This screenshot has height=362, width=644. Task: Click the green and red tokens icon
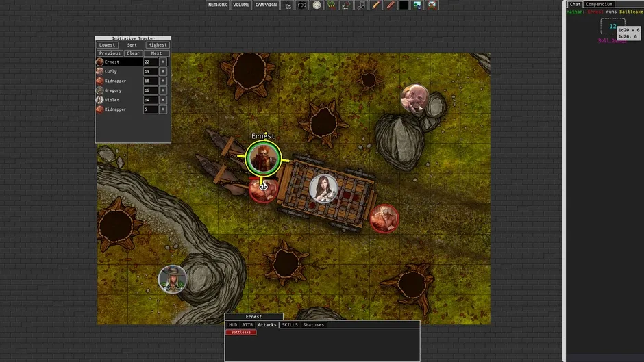[331, 5]
